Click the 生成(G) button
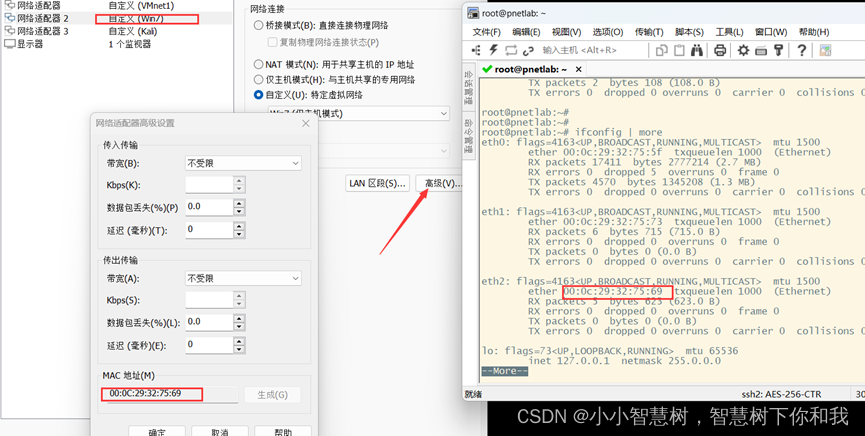This screenshot has height=436, width=865. coord(273,395)
